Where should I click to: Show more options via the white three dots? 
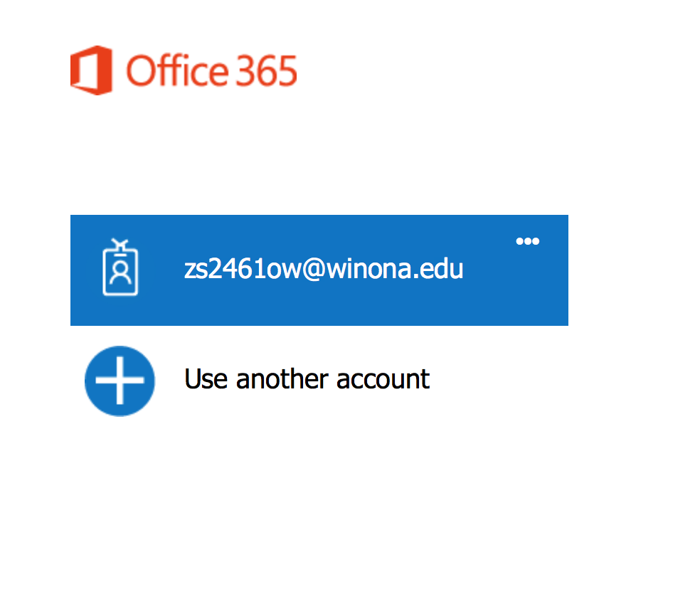(x=527, y=241)
